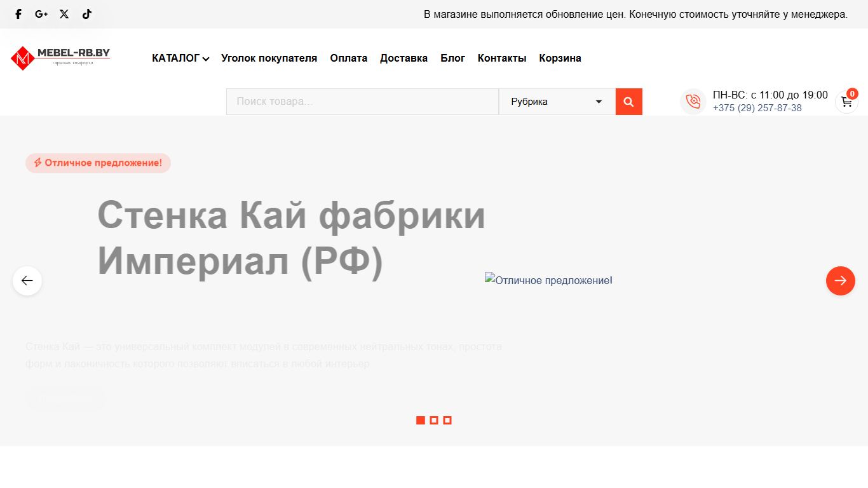Viewport: 868px width, 488px height.
Task: Select the third slider pagination dot
Action: tap(447, 421)
